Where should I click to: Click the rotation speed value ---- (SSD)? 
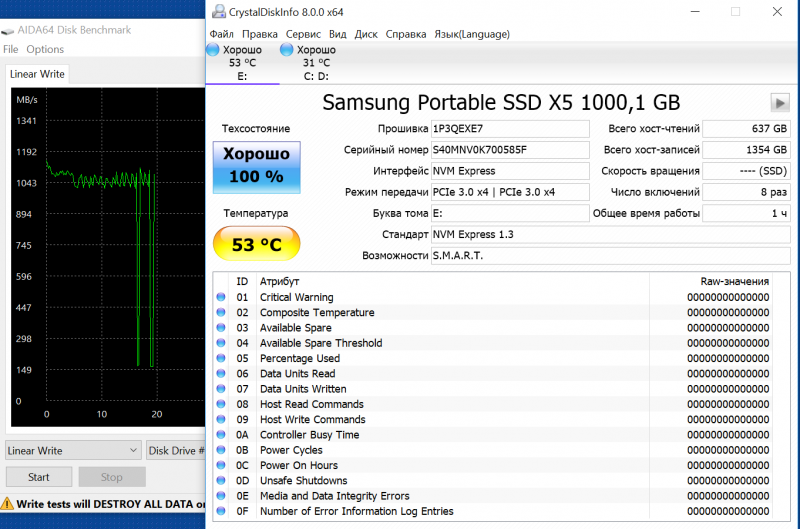click(x=746, y=171)
